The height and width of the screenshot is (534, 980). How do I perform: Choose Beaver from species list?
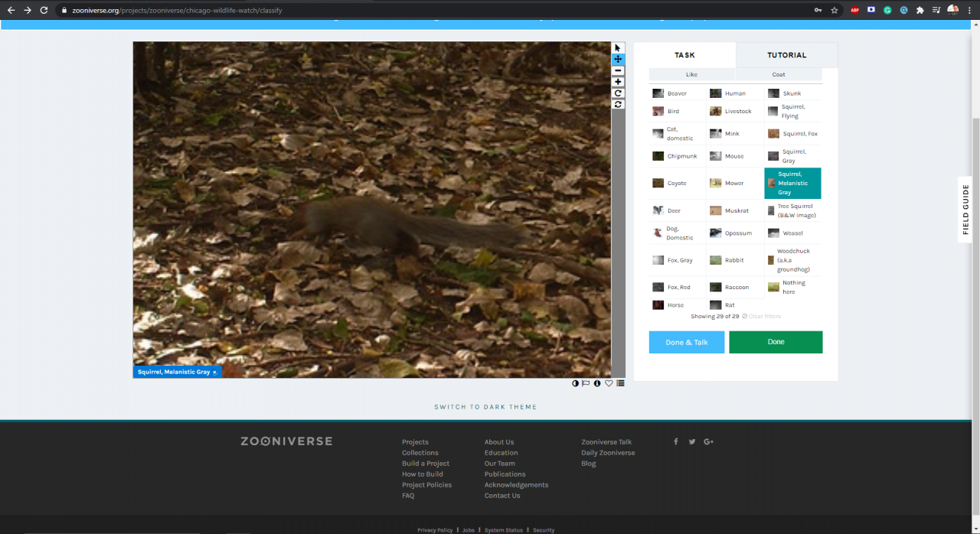coord(678,93)
